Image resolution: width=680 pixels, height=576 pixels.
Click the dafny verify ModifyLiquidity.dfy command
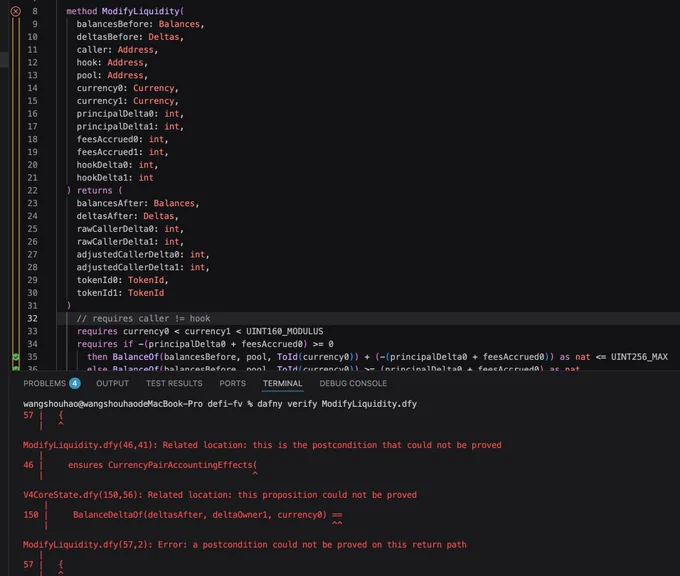[337, 404]
